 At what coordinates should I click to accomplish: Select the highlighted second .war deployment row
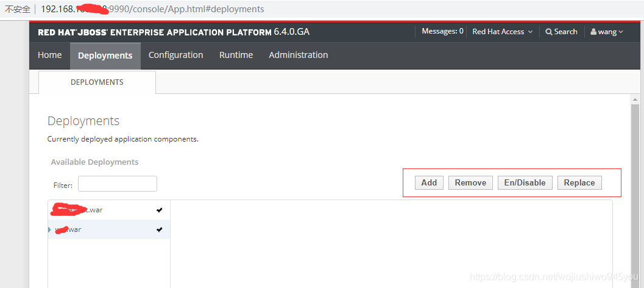[109, 229]
